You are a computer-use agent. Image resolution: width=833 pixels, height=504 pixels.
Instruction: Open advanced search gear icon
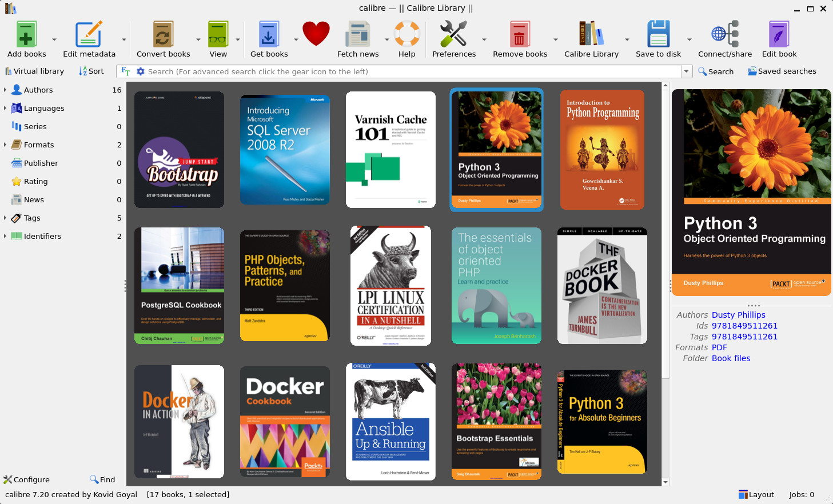click(x=141, y=71)
